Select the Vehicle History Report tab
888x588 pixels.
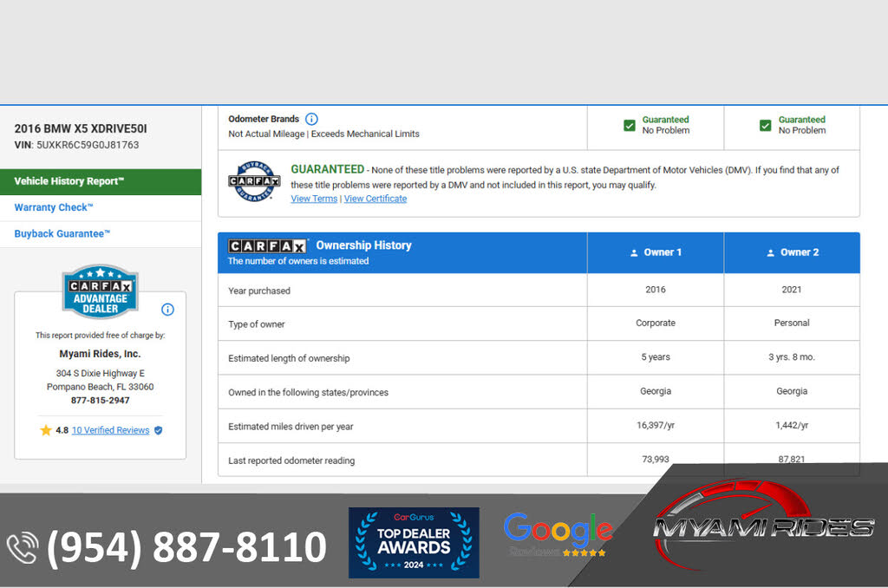[x=101, y=181]
